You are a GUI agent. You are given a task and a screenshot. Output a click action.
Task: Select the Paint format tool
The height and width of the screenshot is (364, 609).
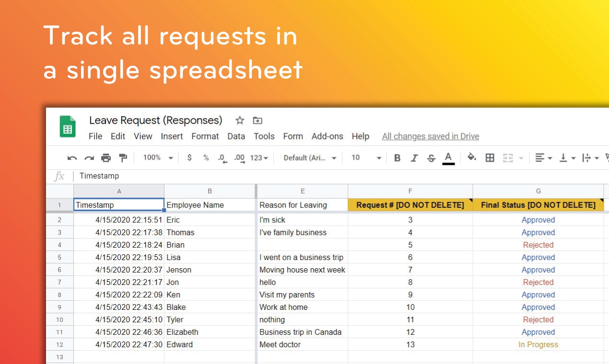[x=123, y=158]
